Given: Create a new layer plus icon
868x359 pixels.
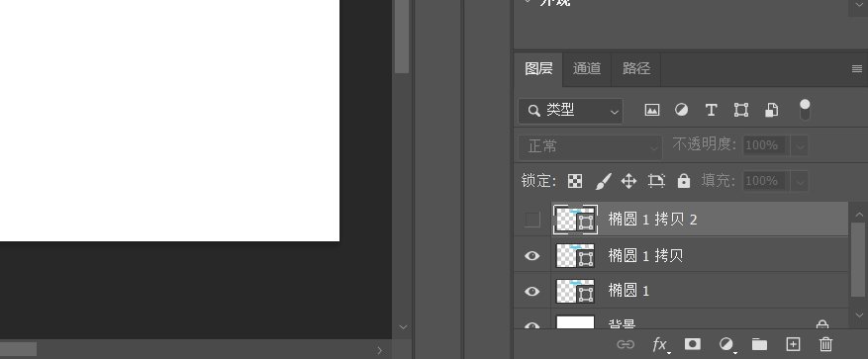Looking at the screenshot, I should [793, 344].
